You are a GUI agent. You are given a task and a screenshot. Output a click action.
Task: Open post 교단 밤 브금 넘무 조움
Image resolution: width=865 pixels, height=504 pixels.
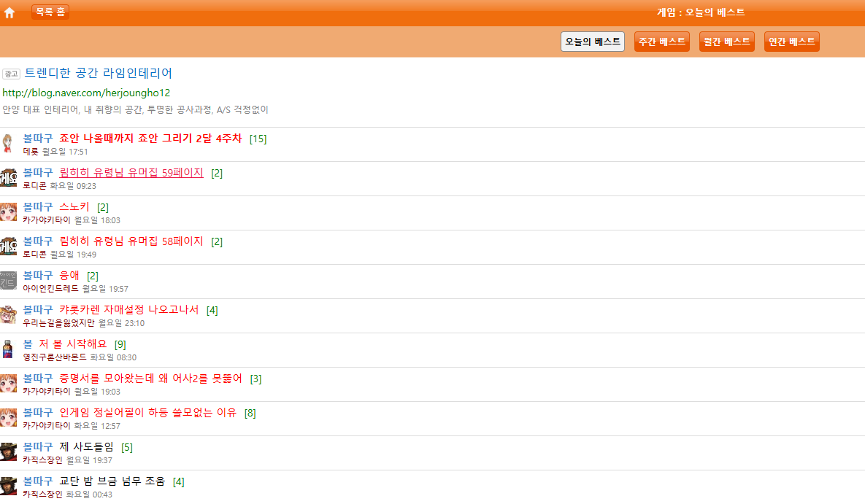(x=112, y=481)
